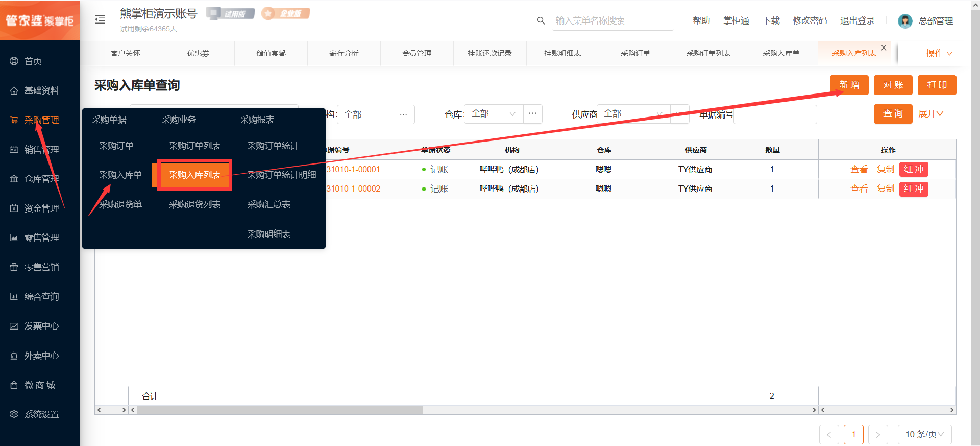Click 退出登录 in the header
The width and height of the screenshot is (980, 446).
(857, 20)
